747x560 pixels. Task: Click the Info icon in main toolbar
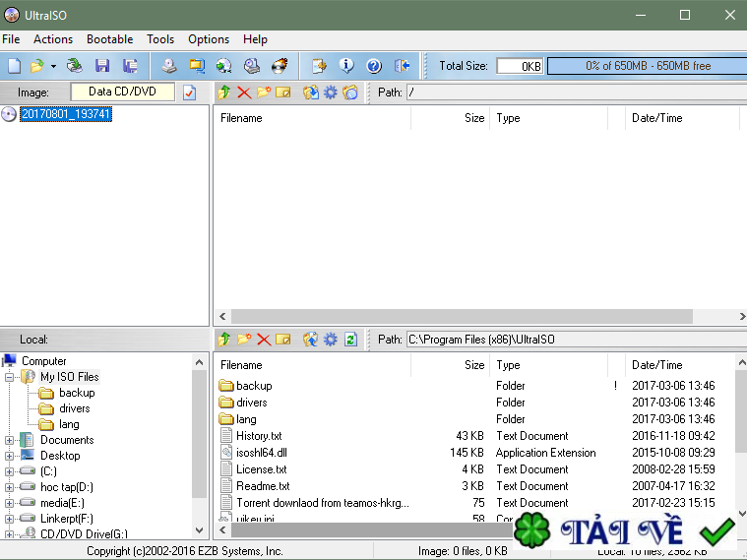(346, 66)
